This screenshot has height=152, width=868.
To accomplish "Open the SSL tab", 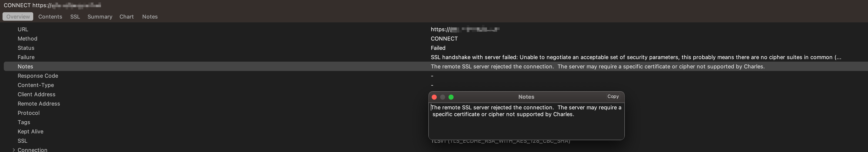I will click(x=75, y=16).
